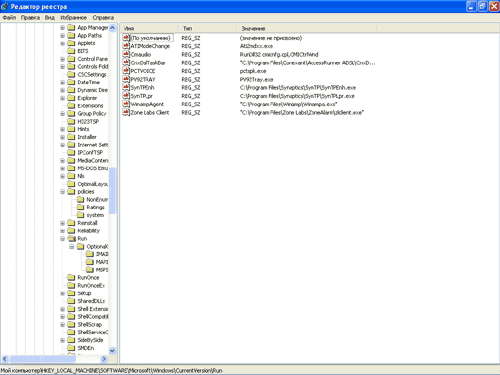The image size is (500, 375).
Task: Click the SideBySide folder icon
Action: [71, 340]
